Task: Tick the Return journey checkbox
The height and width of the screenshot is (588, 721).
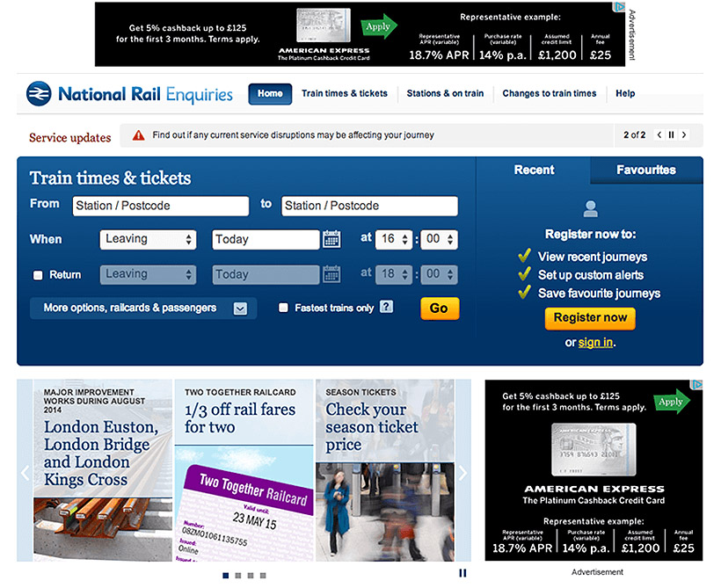Action: click(38, 275)
